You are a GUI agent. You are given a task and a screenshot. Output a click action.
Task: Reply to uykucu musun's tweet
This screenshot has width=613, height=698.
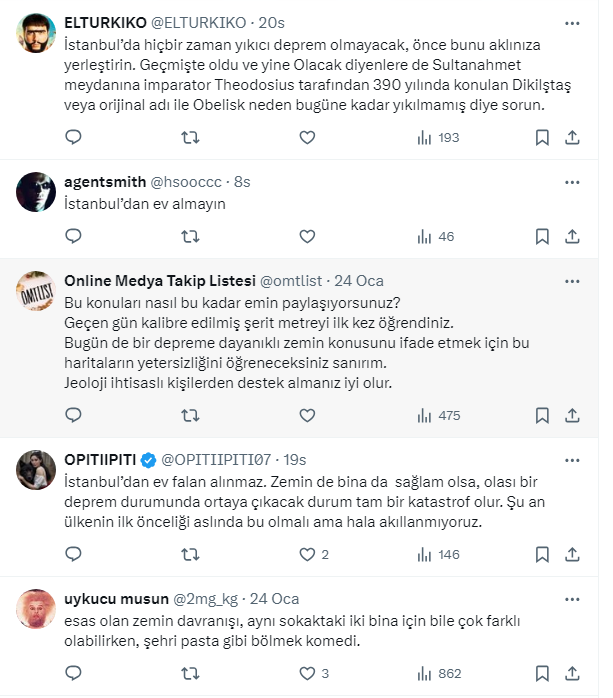click(73, 673)
